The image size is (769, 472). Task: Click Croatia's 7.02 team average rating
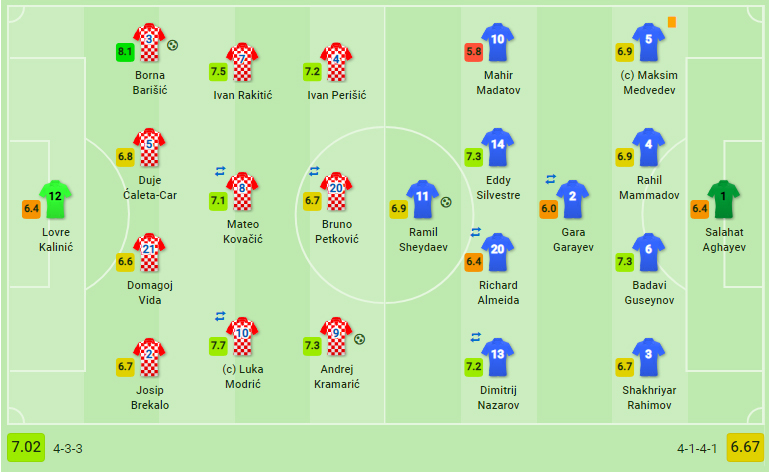(x=25, y=446)
